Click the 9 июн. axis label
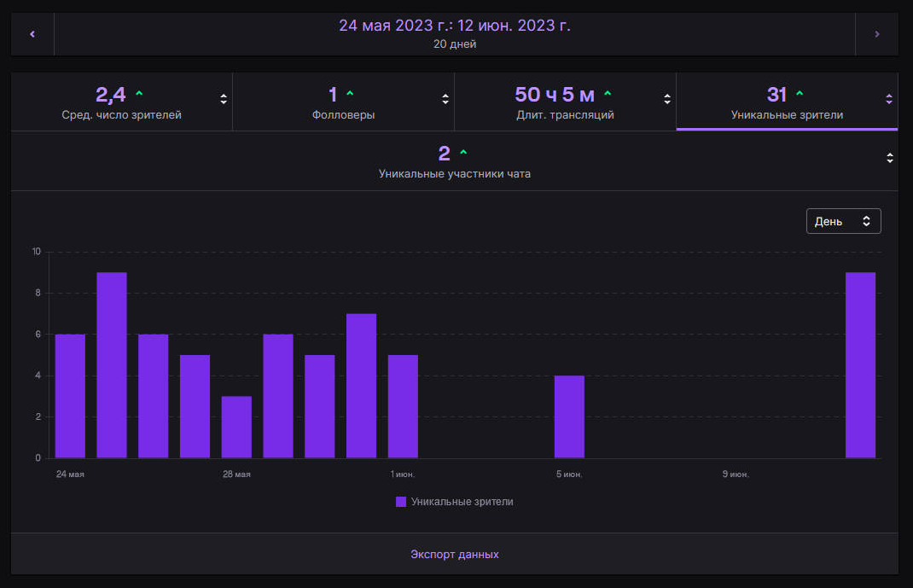913x588 pixels. 736,474
